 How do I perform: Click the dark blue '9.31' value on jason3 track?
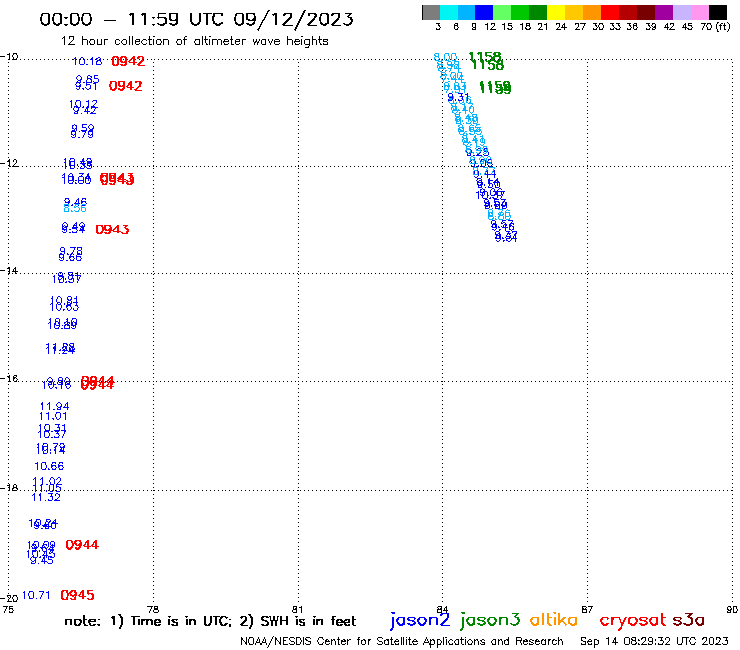click(x=458, y=98)
